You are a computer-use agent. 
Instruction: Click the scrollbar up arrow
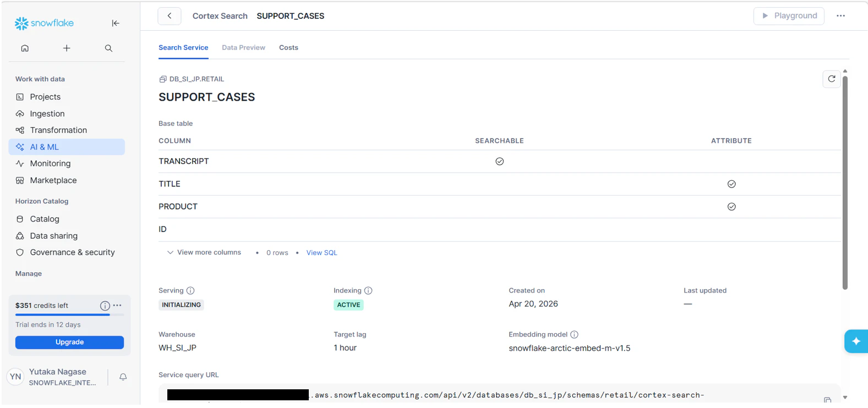coord(845,71)
